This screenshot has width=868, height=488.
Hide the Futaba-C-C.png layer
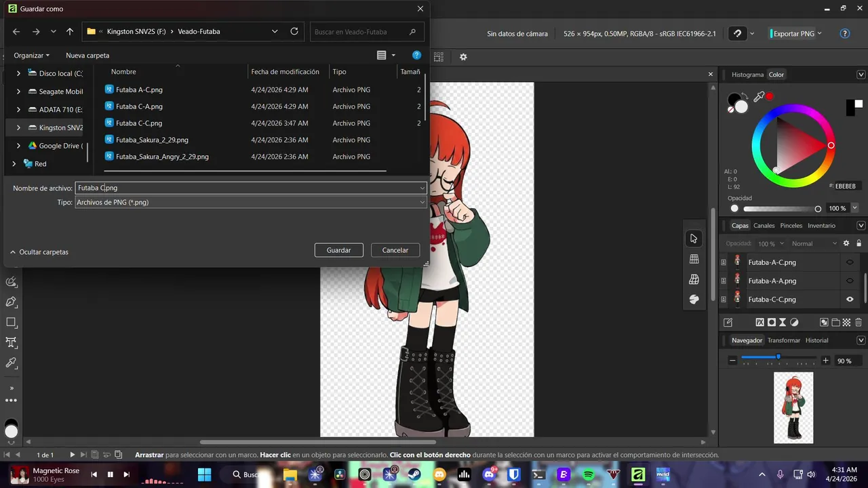point(850,299)
